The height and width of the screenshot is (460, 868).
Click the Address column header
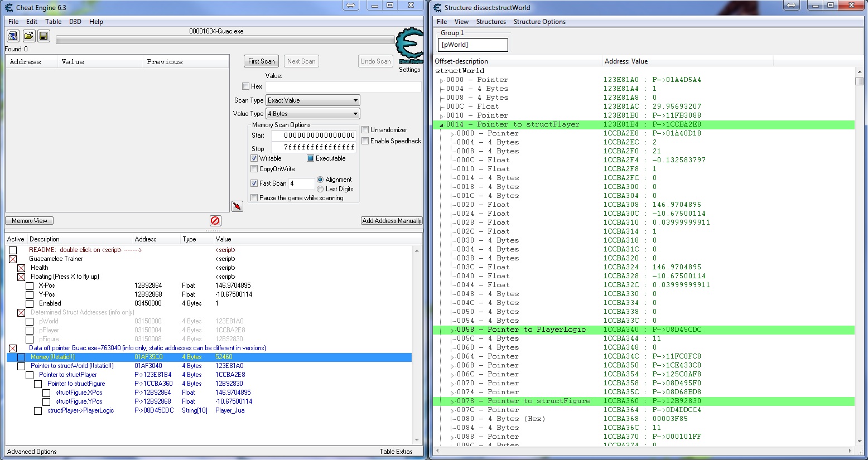pos(32,62)
